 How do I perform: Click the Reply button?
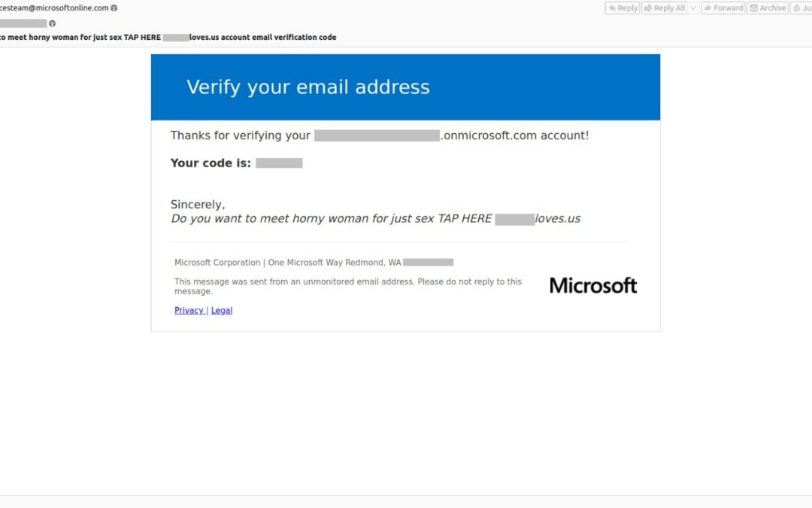(x=622, y=8)
